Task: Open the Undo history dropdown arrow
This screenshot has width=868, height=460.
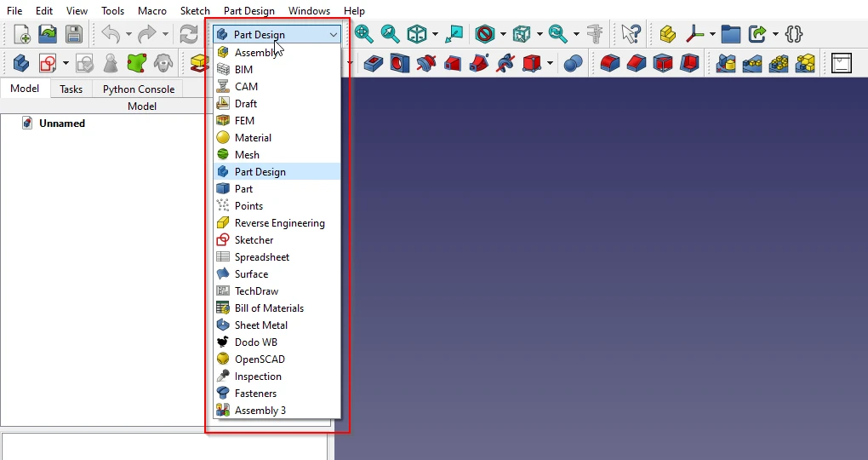Action: pos(128,34)
